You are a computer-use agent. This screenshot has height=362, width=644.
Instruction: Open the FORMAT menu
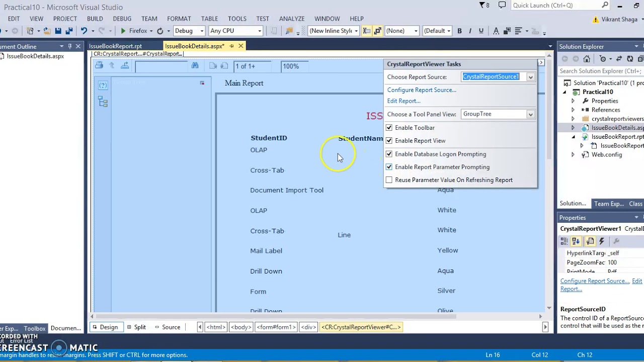coord(179,19)
